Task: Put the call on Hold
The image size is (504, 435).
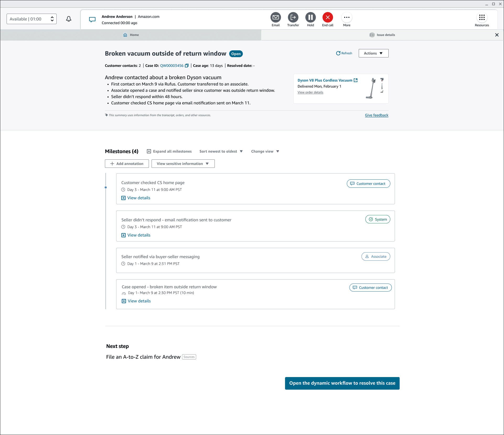Action: 310,18
